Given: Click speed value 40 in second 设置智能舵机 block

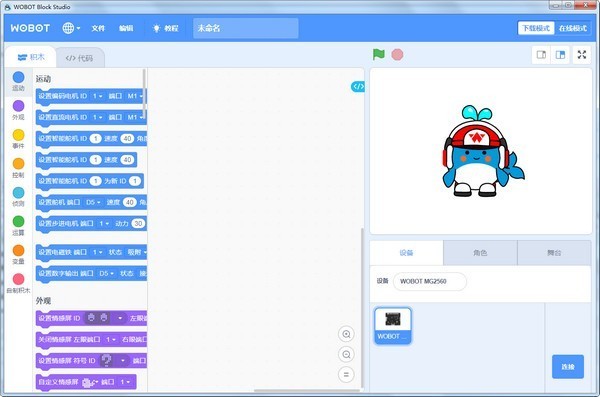Looking at the screenshot, I should (x=128, y=160).
